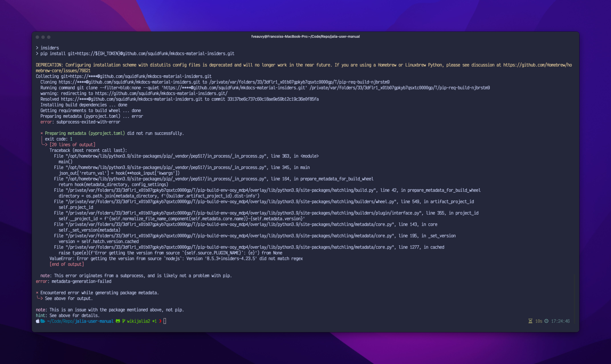Screen dimensions: 611x364
Task: Click 'error: subprocess-exited-with-error' line
Action: pyautogui.click(x=80, y=122)
